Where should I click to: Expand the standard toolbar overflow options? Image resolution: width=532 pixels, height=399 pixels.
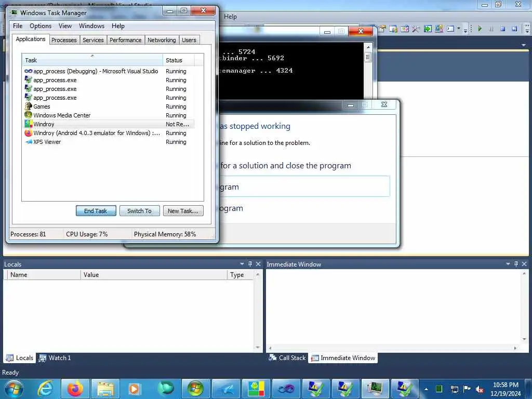465,30
